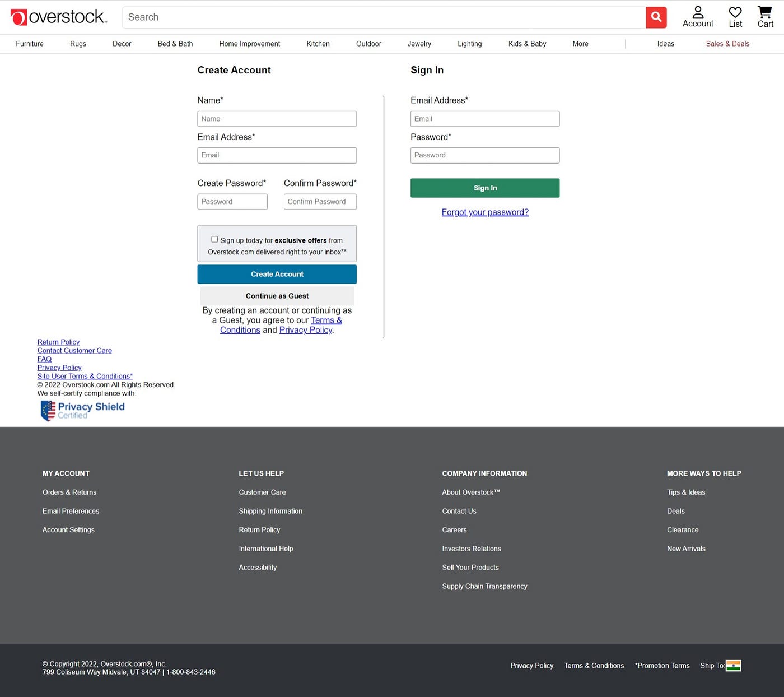Open Privacy Policy link under Guest button
This screenshot has width=784, height=697.
point(306,330)
